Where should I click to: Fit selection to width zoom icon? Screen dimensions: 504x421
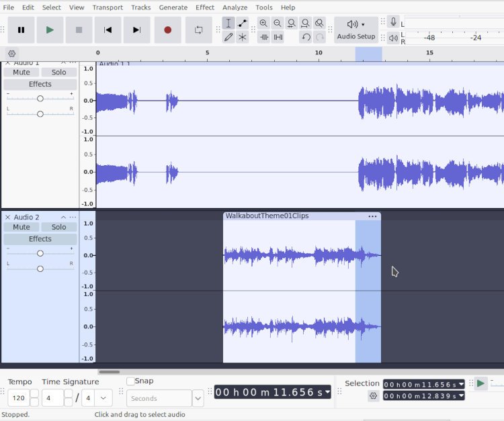click(292, 23)
